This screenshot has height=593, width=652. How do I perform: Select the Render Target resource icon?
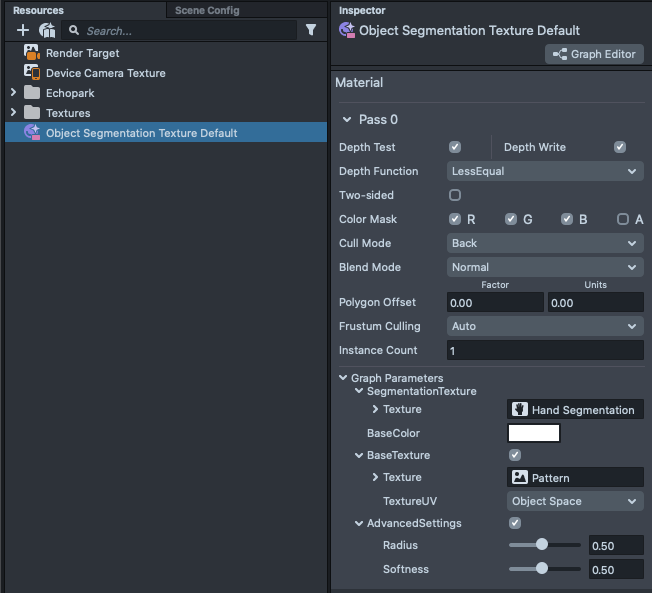pyautogui.click(x=31, y=53)
